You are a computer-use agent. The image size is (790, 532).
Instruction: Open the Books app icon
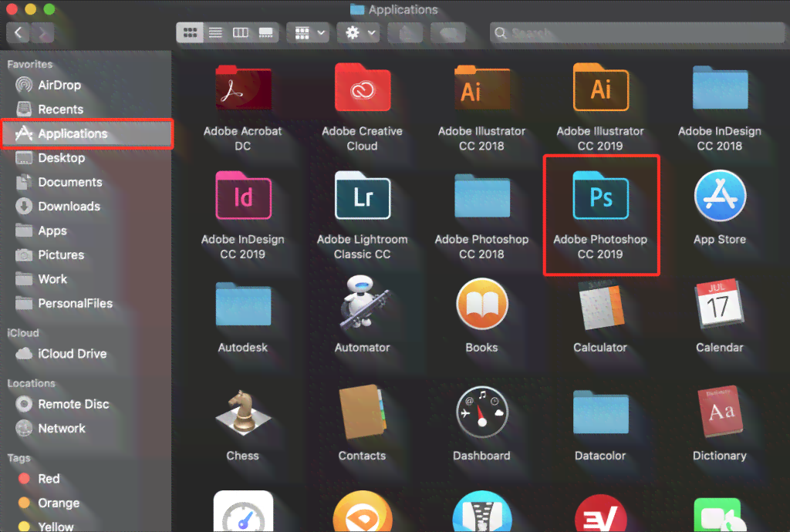pos(481,304)
